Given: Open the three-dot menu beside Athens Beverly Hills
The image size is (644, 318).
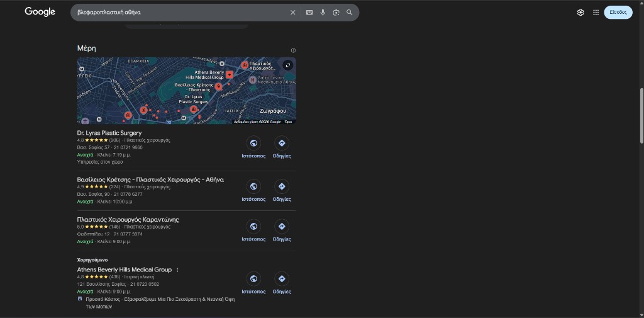Looking at the screenshot, I should point(177,270).
